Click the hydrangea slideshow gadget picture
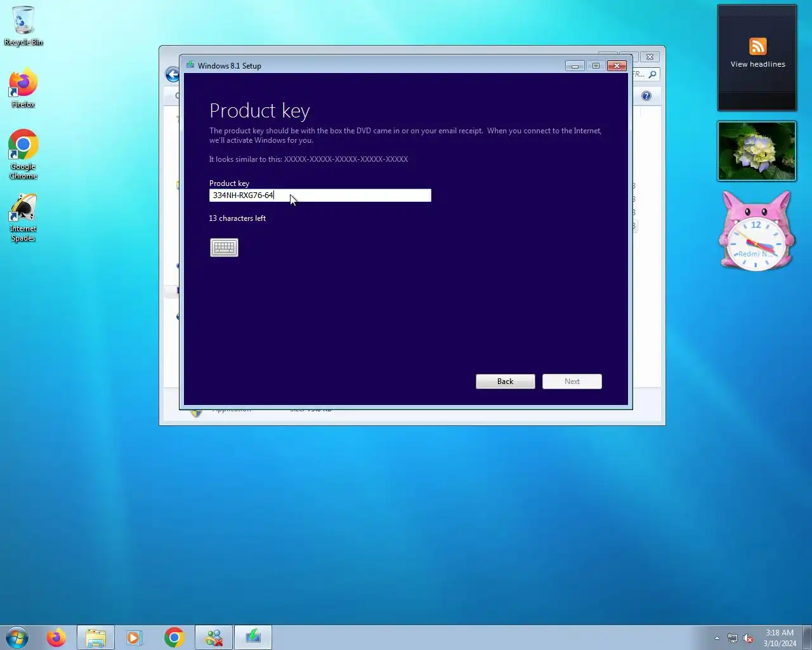 (757, 151)
